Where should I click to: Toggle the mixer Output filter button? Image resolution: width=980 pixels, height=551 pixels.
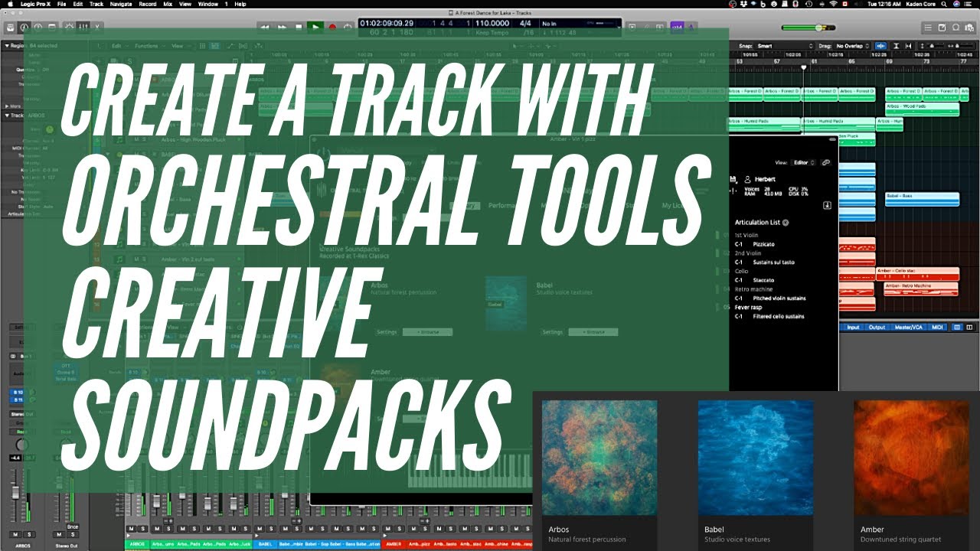877,327
